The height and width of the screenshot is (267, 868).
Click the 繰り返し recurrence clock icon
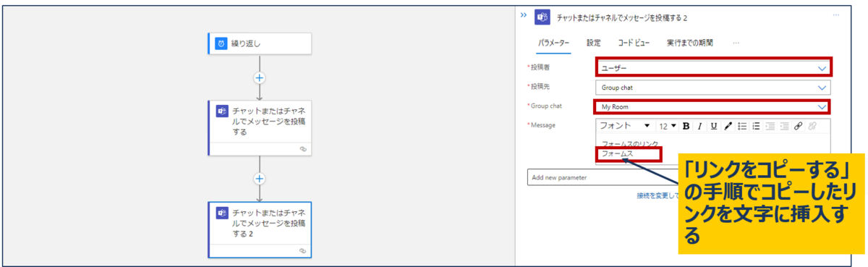pos(221,43)
